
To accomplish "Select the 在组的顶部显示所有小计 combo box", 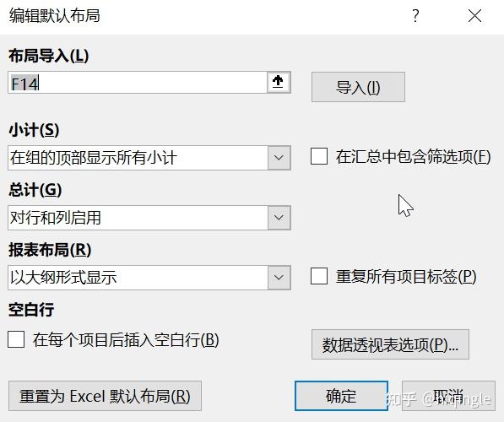I will coord(149,158).
